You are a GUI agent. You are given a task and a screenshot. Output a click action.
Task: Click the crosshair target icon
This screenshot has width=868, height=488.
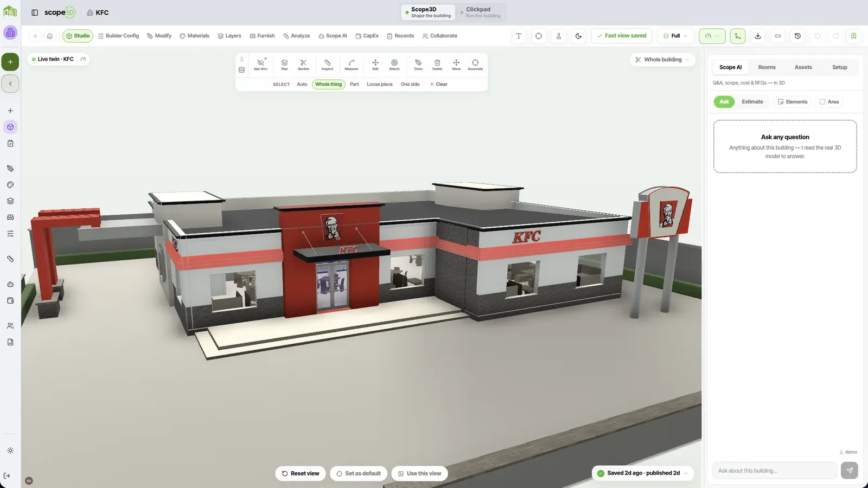pos(539,36)
